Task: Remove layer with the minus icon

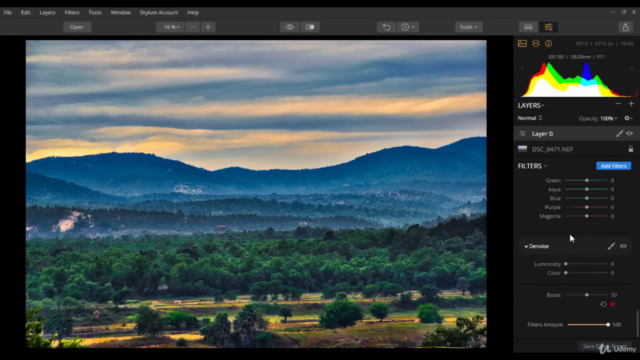Action: [618, 104]
